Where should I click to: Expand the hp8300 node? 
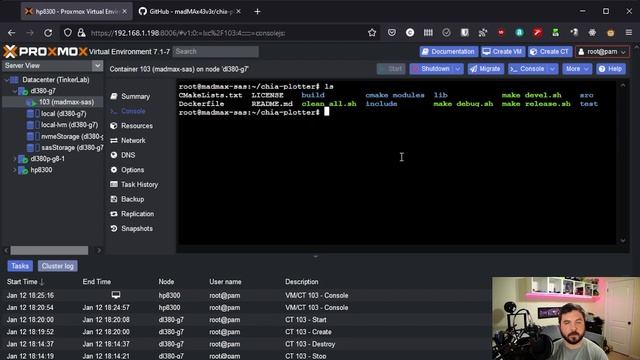(x=15, y=170)
